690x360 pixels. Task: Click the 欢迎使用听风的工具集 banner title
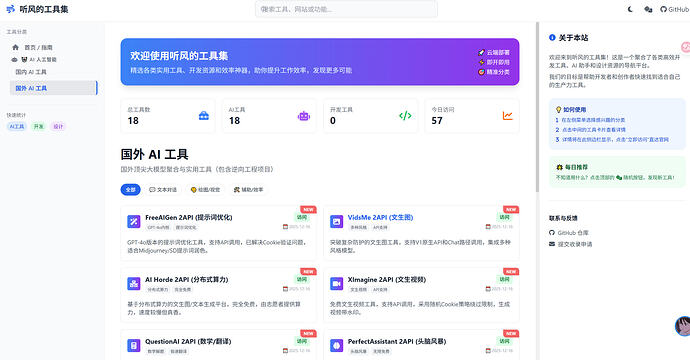(179, 56)
